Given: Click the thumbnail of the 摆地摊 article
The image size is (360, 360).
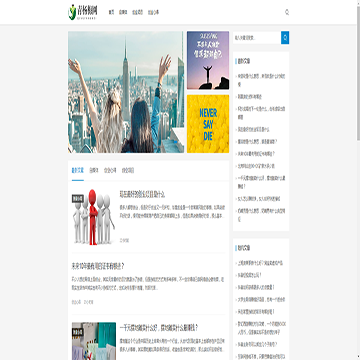Looking at the screenshot, I should [94, 341].
